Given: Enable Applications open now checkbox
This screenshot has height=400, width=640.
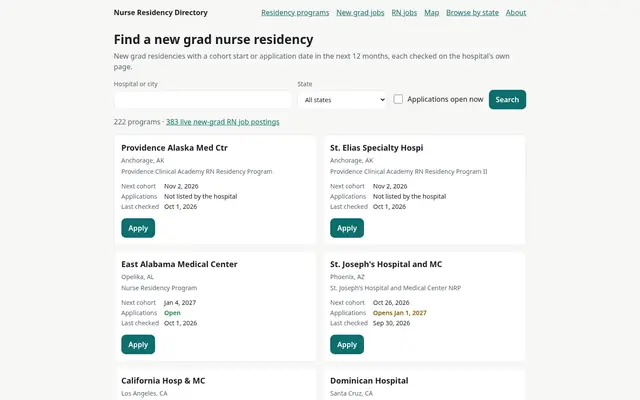Looking at the screenshot, I should (x=398, y=99).
